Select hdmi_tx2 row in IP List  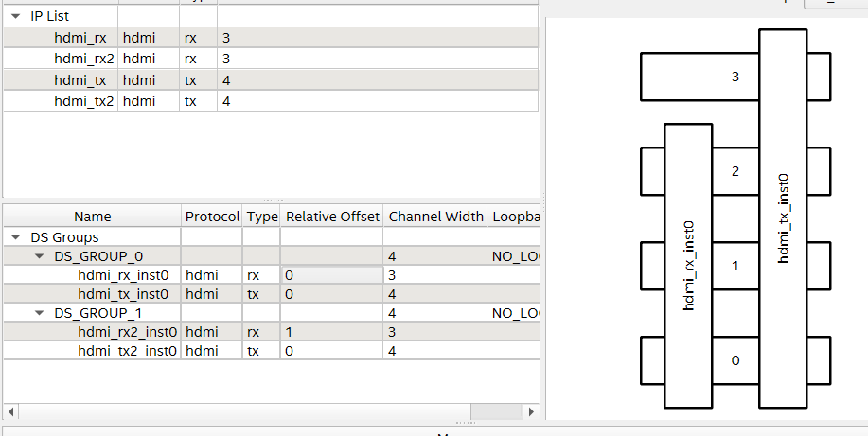click(81, 101)
